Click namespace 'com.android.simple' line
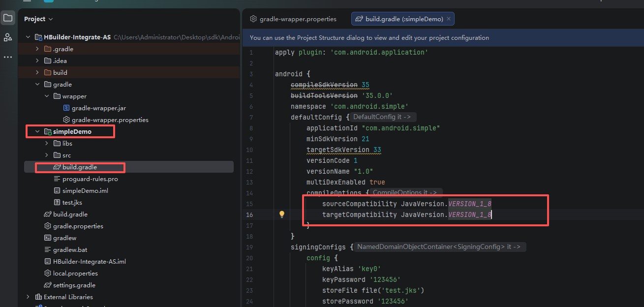This screenshot has width=644, height=307. click(350, 106)
